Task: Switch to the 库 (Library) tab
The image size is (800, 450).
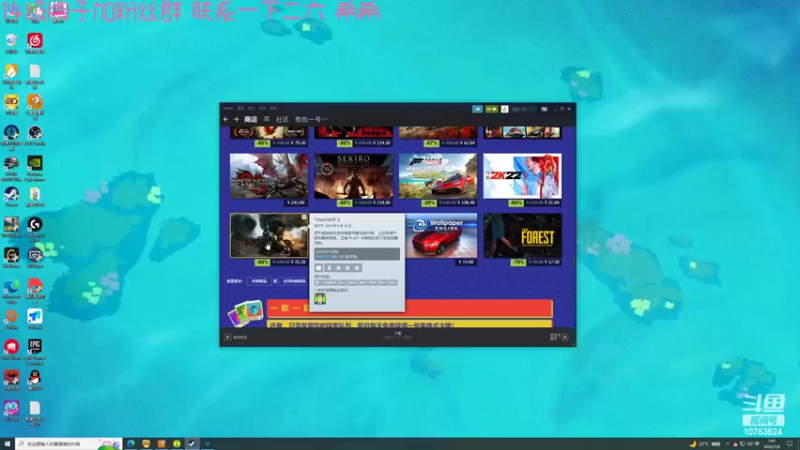Action: point(266,119)
